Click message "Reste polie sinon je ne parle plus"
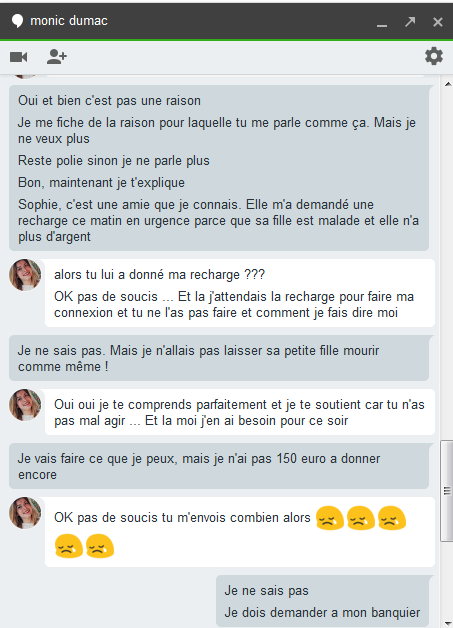 click(114, 161)
